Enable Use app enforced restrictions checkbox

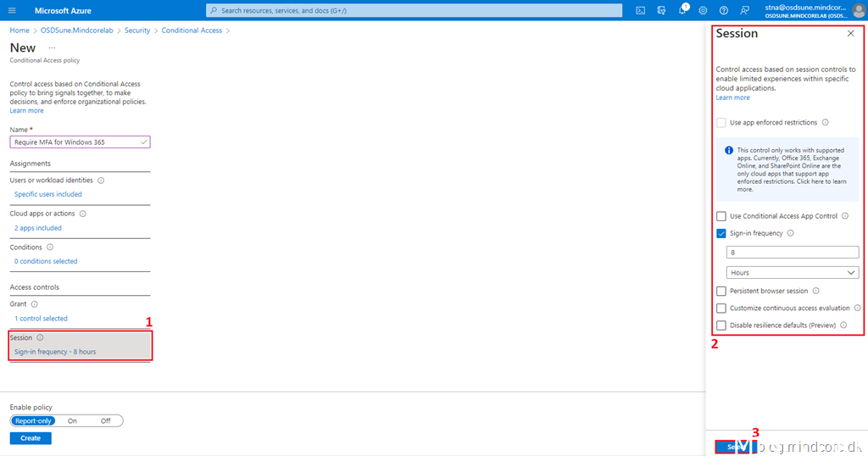click(x=721, y=123)
